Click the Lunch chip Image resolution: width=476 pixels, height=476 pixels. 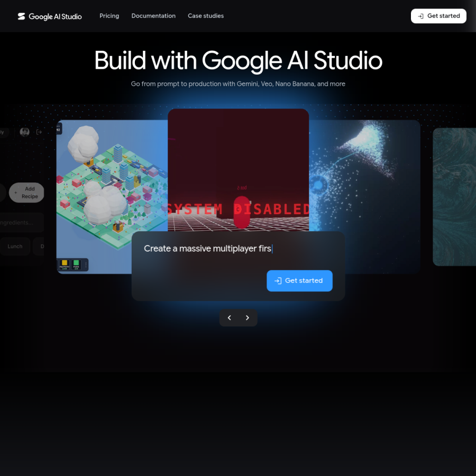tap(15, 246)
